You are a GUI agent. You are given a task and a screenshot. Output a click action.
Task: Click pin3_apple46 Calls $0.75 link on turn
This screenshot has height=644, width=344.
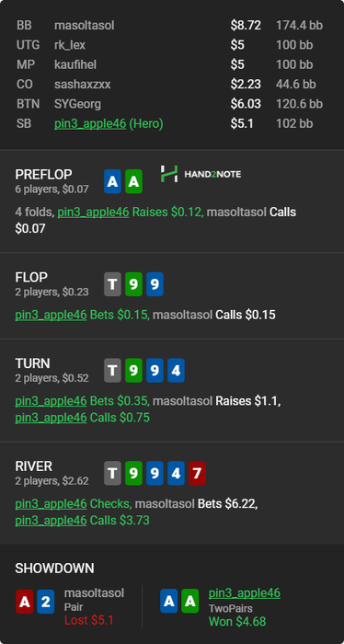(x=51, y=418)
